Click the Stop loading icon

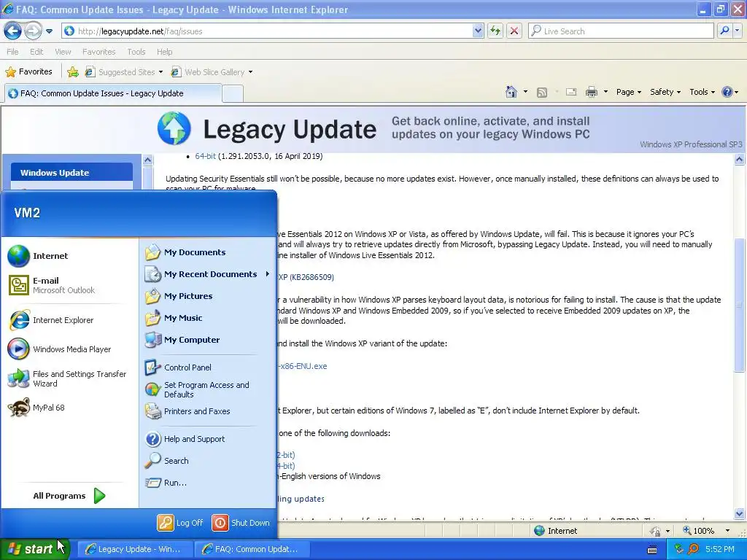point(514,31)
